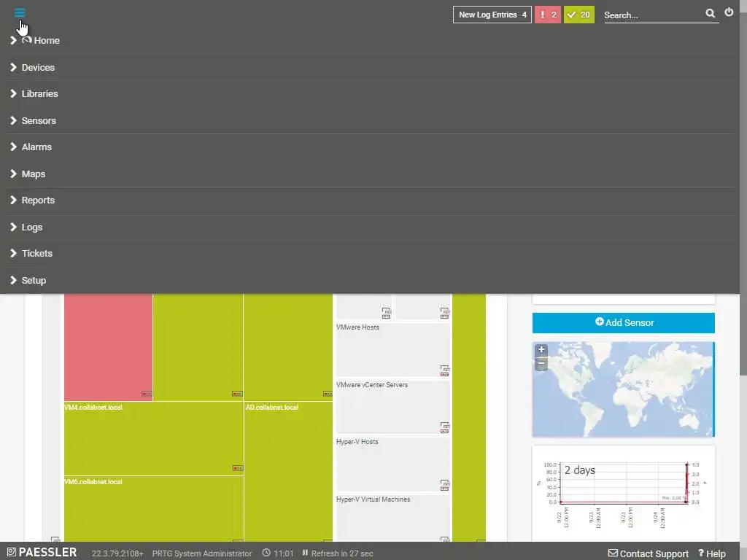This screenshot has height=560, width=747.
Task: Open the green up sensors counter showing 20
Action: coord(578,15)
